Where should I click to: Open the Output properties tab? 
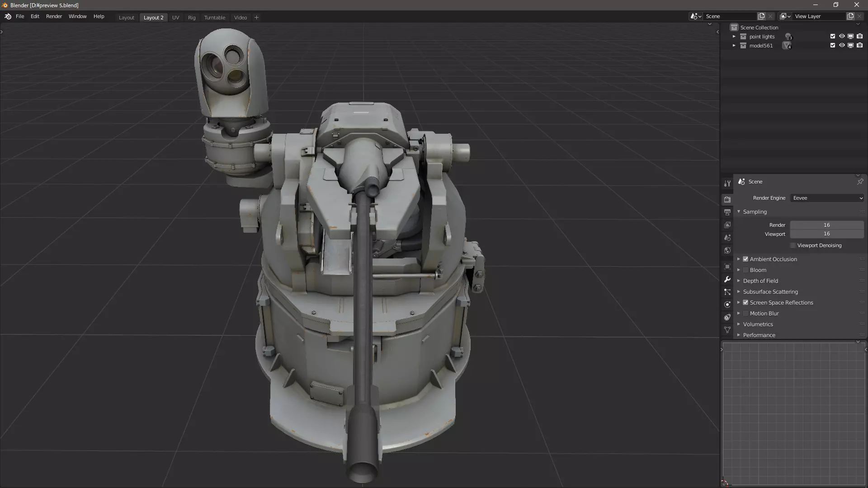[727, 212]
